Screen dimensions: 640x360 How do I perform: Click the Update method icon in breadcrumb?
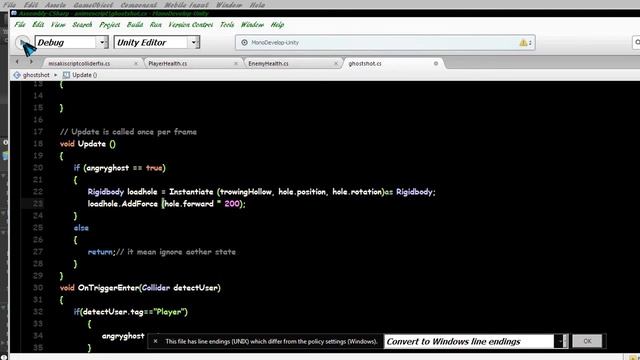[x=66, y=75]
